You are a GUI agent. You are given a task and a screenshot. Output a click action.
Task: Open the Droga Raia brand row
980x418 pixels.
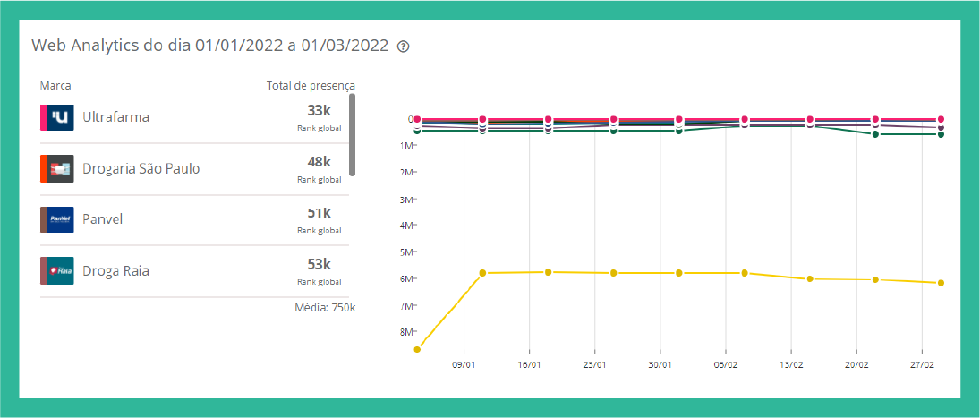click(115, 270)
